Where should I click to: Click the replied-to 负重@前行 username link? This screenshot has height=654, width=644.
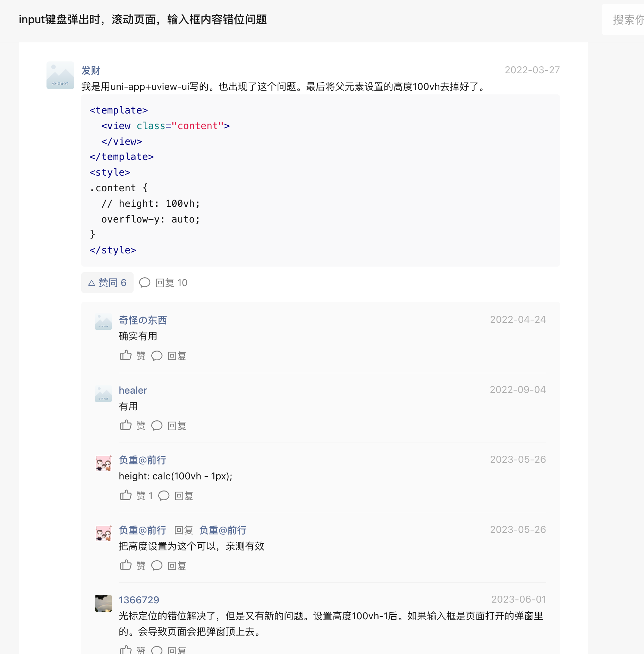coord(223,530)
